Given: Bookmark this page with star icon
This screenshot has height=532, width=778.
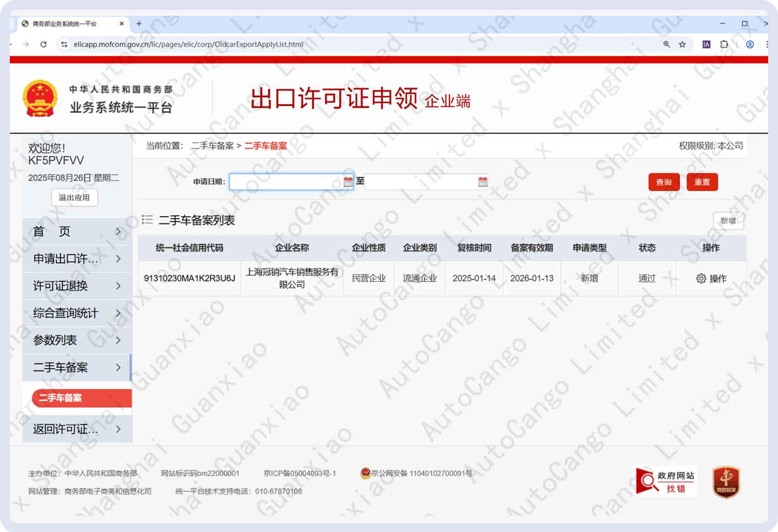Looking at the screenshot, I should click(682, 44).
